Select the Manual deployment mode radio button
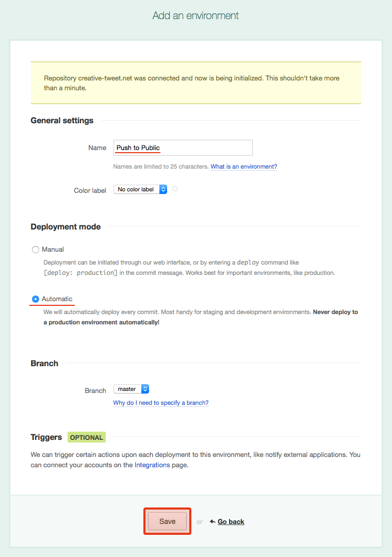The image size is (392, 557). tap(36, 250)
